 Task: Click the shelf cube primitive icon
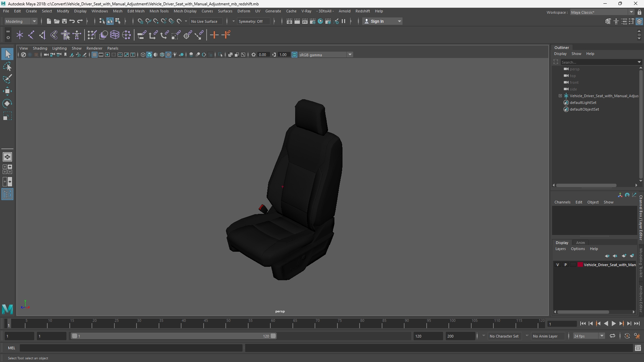pos(115,35)
